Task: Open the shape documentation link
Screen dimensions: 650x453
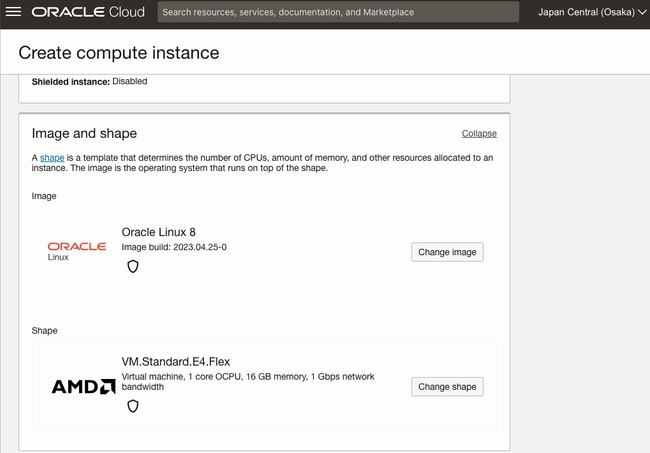Action: [x=52, y=157]
